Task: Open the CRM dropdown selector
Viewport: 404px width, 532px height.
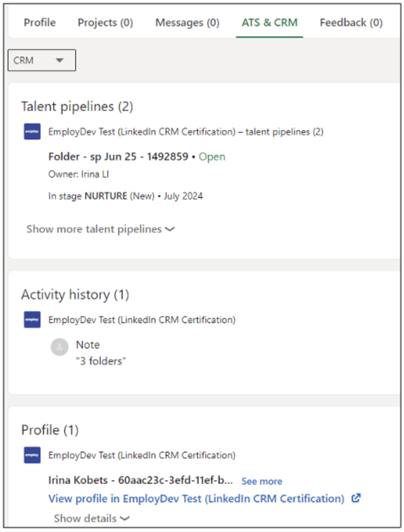Action: [42, 60]
